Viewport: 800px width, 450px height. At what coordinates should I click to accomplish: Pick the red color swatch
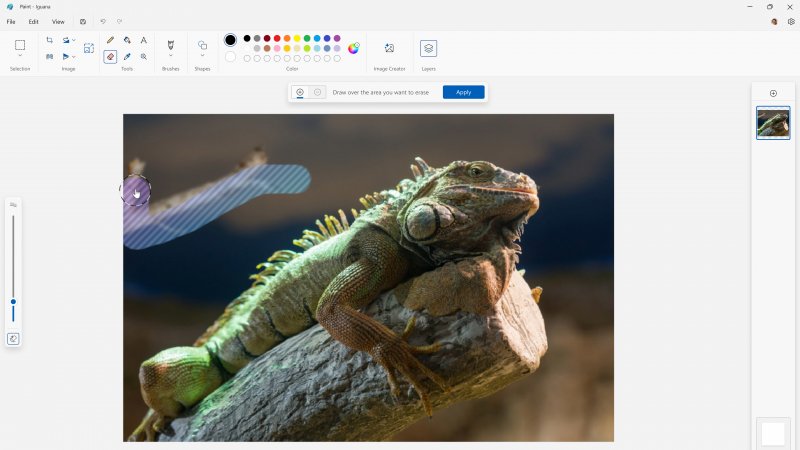[x=277, y=38]
